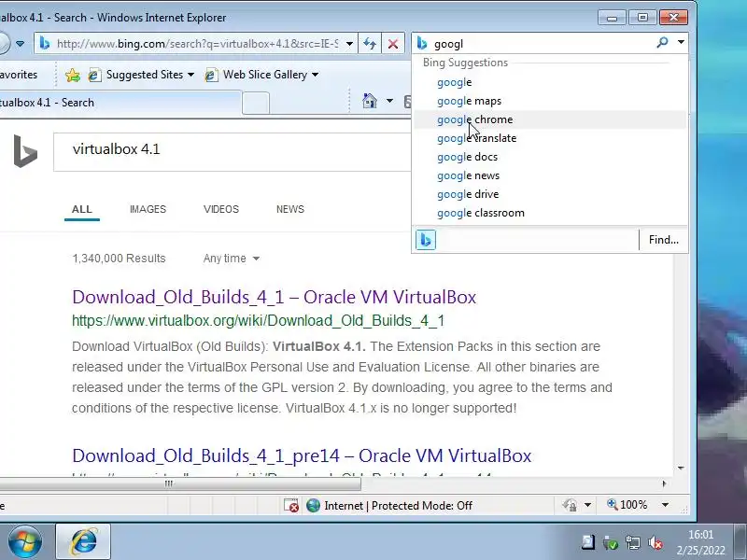
Task: Click the taskbar clock showing 16:01
Action: [x=701, y=542]
